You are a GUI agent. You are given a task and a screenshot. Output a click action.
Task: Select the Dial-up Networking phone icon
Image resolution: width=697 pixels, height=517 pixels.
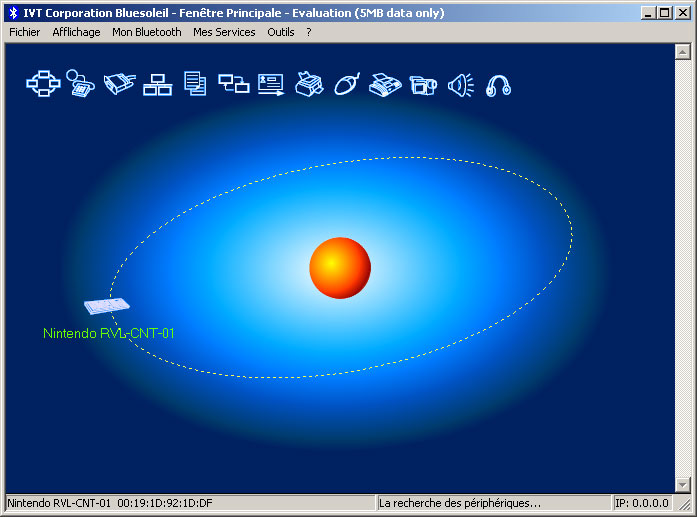80,83
